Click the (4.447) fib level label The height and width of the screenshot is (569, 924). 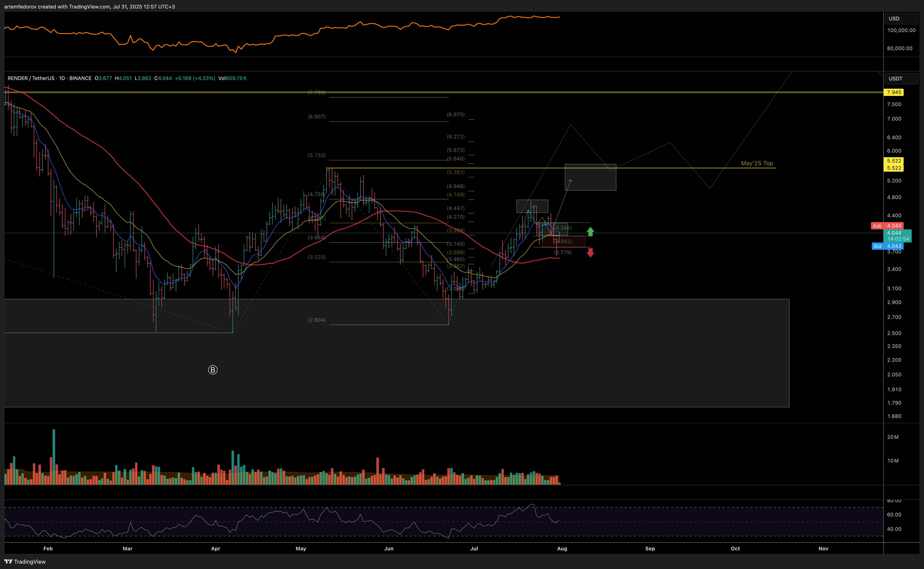tap(456, 208)
